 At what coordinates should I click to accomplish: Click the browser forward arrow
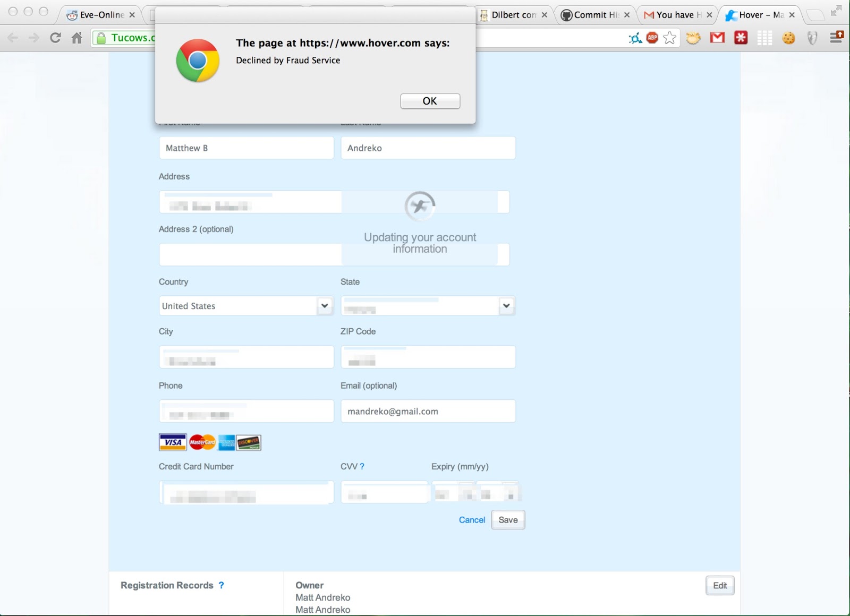[34, 38]
